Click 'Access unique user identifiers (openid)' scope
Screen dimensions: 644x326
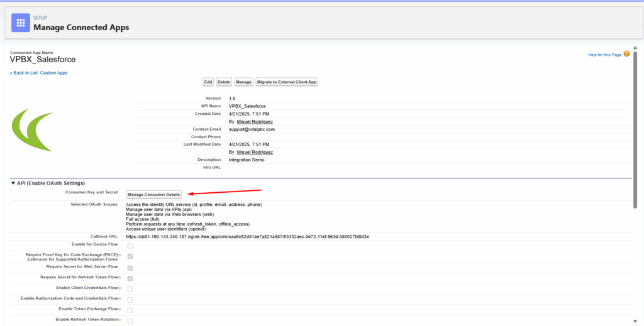pos(165,229)
